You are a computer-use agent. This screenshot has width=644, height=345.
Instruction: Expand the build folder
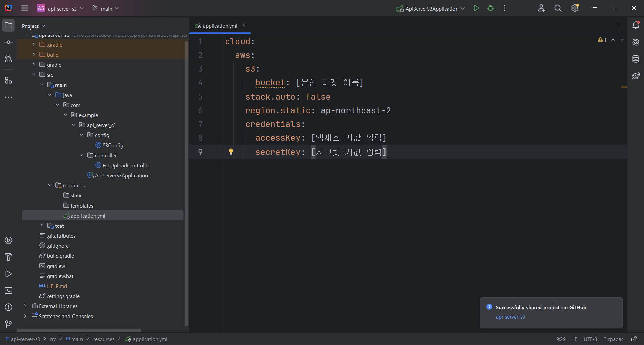(33, 55)
